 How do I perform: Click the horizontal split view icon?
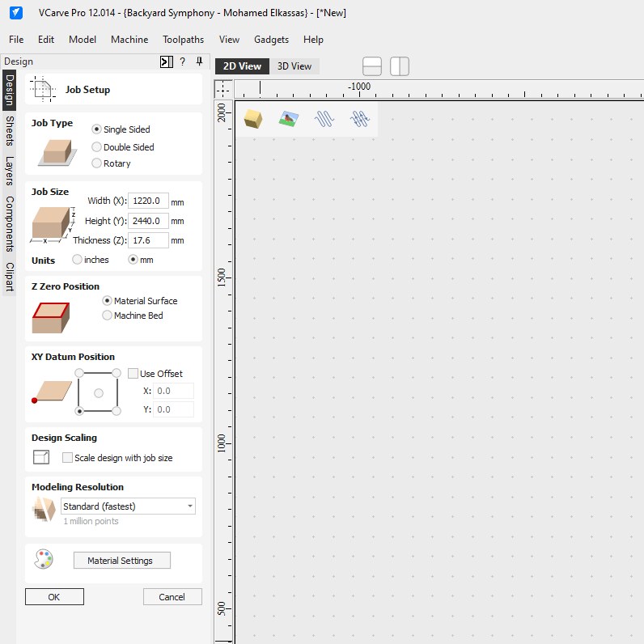pyautogui.click(x=372, y=66)
